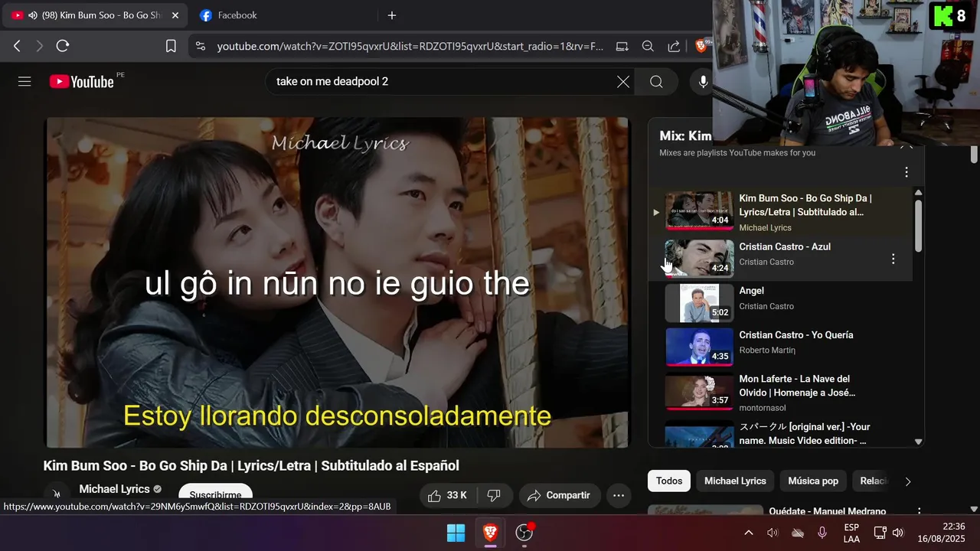Open the YouTube guide hamburger menu
The image size is (980, 551).
click(x=24, y=81)
